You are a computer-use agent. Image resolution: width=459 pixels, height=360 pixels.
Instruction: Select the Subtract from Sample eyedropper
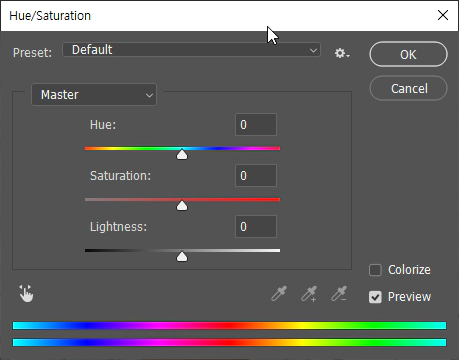tap(339, 294)
